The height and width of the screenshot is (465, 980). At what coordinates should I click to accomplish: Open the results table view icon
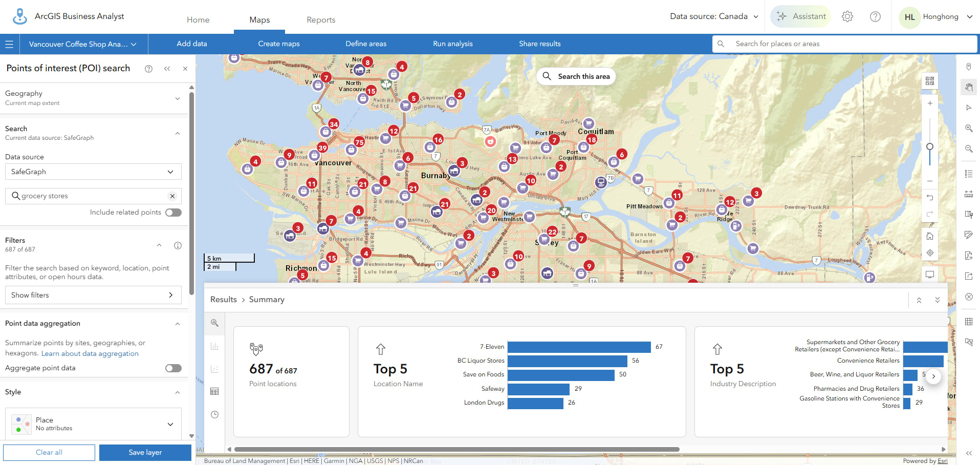(x=214, y=391)
